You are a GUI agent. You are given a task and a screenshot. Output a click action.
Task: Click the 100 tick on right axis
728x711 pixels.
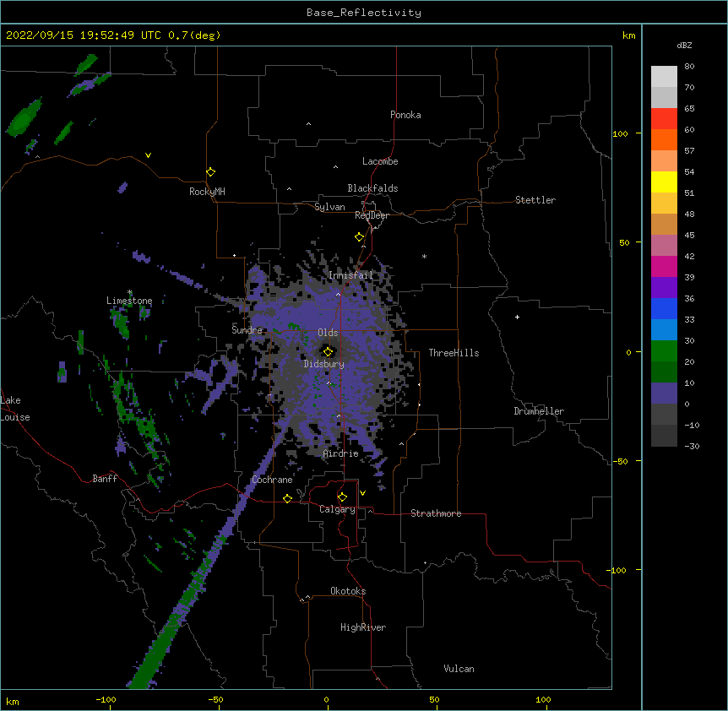point(620,133)
